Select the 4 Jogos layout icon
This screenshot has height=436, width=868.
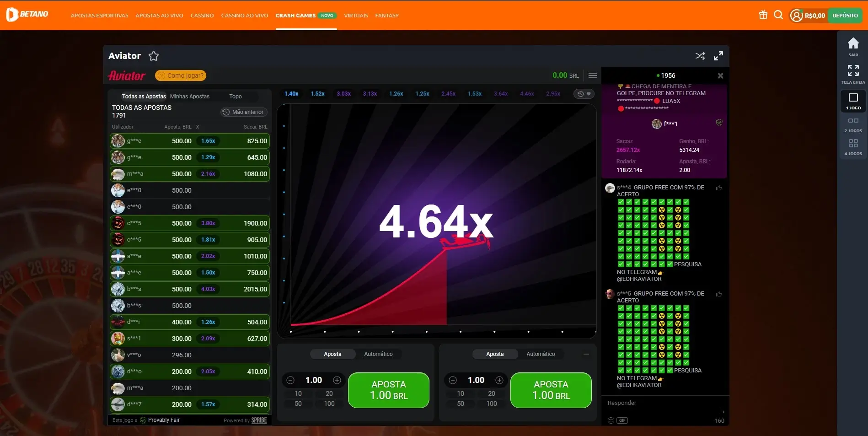[853, 147]
